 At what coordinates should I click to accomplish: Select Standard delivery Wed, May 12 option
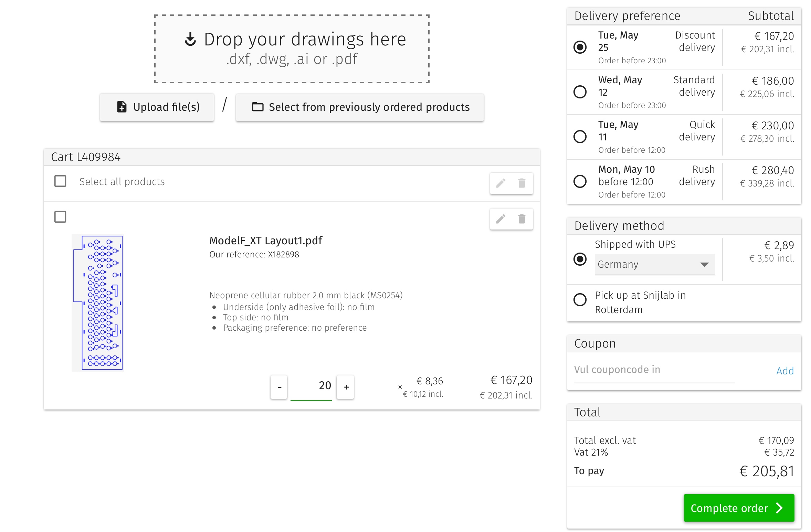tap(580, 92)
